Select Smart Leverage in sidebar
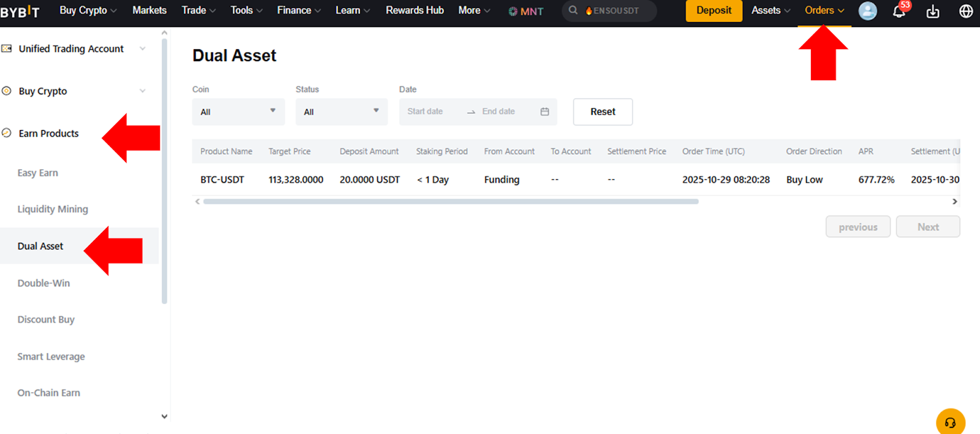 [x=51, y=356]
